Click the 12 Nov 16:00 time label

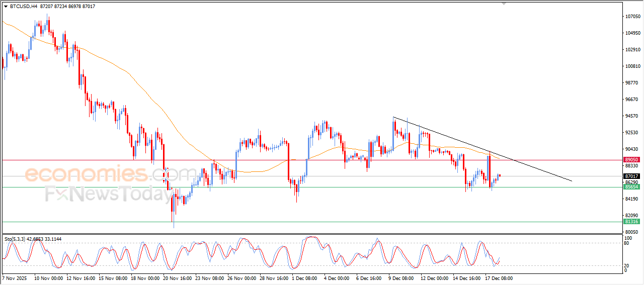tap(80, 278)
